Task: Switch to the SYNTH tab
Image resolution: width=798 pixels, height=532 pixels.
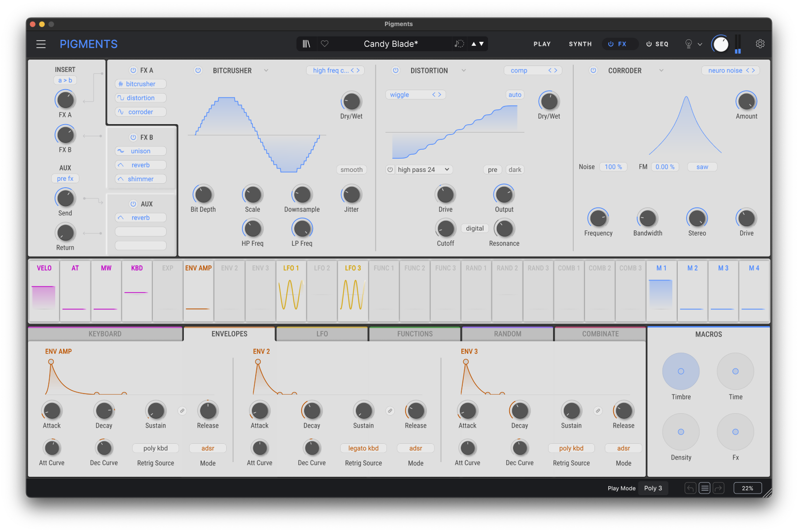Action: coord(580,44)
